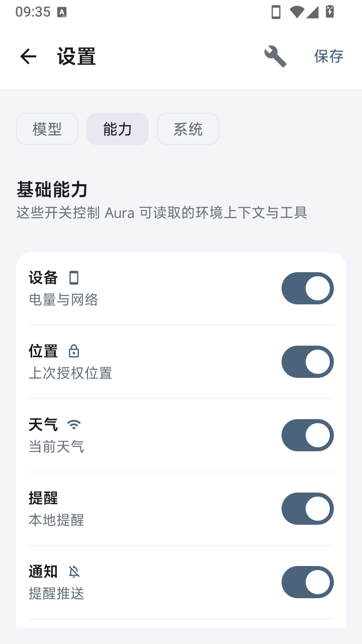Switch off the 通知 toggle

(x=308, y=582)
